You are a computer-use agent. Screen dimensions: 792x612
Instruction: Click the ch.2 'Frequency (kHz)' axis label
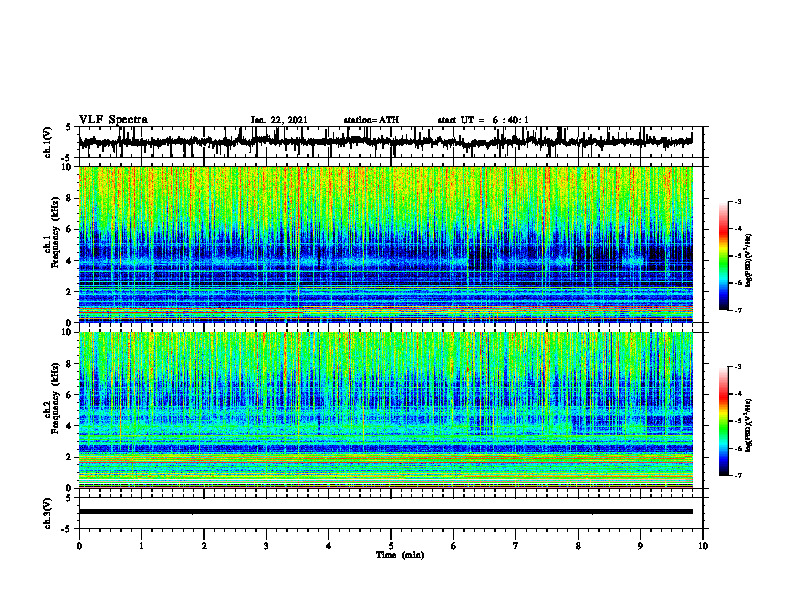56,397
